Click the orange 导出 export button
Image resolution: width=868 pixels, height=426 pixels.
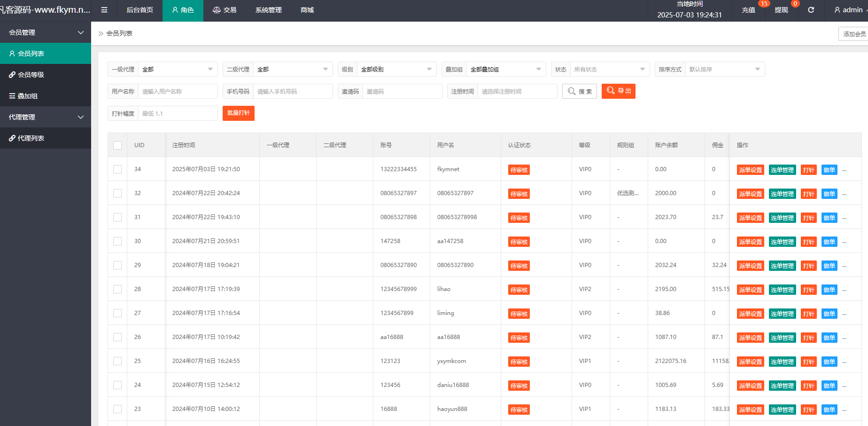618,91
